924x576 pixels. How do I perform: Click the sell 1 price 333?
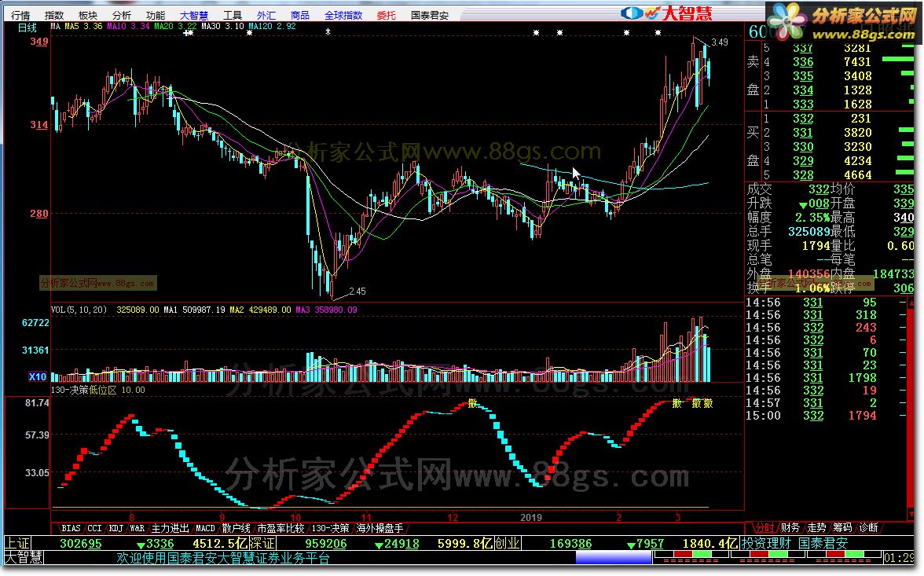click(803, 105)
